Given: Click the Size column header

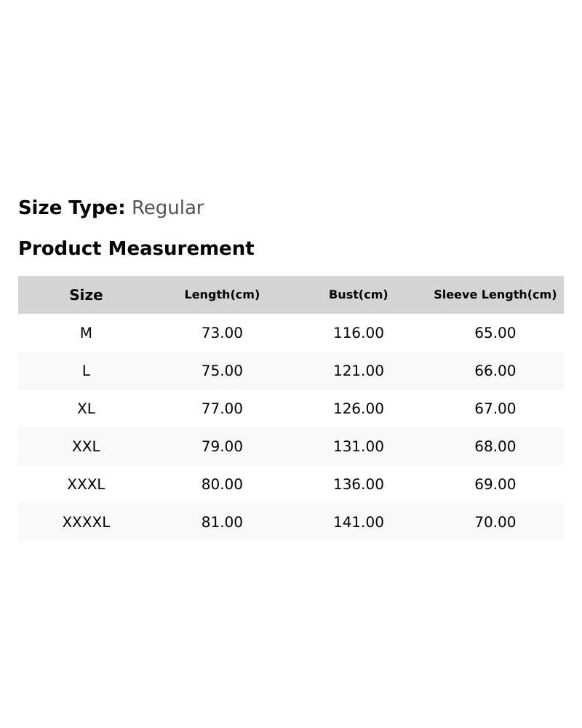Looking at the screenshot, I should (x=86, y=295).
